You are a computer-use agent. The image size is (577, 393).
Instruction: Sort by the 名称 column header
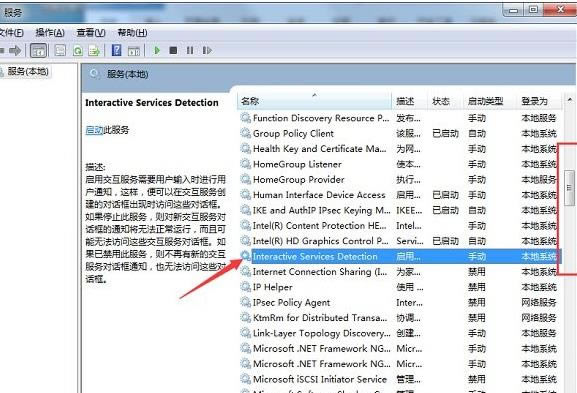point(314,101)
